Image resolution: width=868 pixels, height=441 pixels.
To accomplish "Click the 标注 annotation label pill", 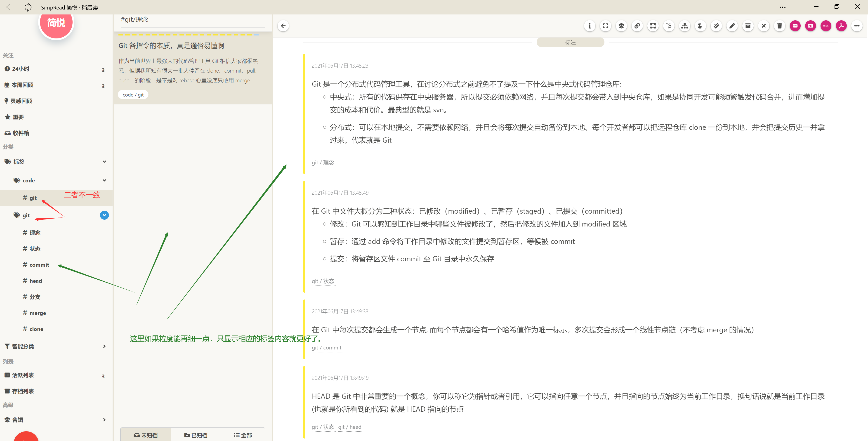I will (570, 42).
